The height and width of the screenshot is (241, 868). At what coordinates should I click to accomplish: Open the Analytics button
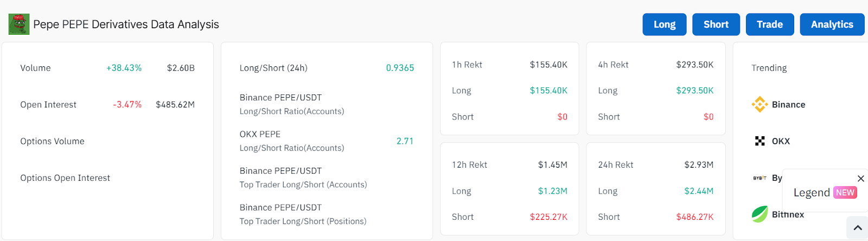(832, 24)
